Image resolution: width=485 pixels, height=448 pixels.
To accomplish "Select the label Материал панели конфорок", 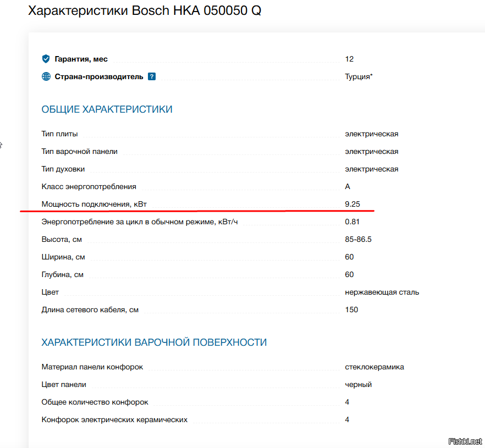I will pyautogui.click(x=92, y=367).
